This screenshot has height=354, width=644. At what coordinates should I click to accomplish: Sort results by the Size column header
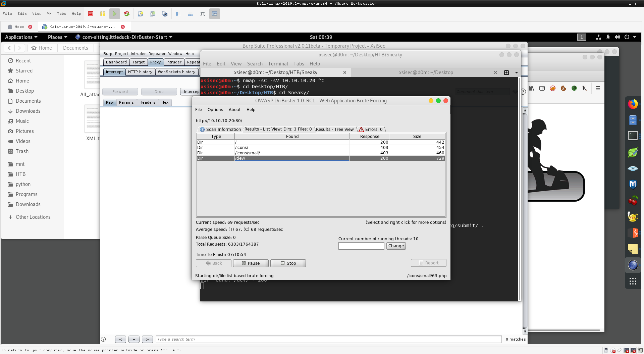(x=417, y=136)
